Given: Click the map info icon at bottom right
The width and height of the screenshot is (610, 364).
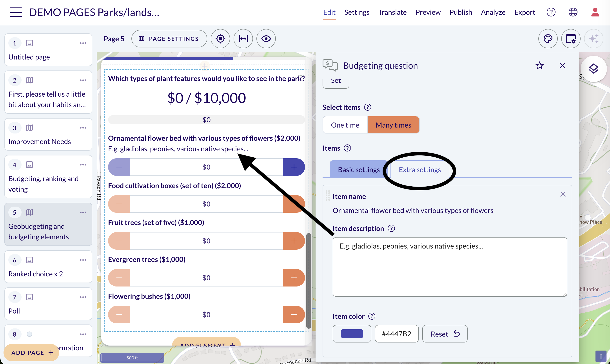Looking at the screenshot, I should tap(601, 356).
